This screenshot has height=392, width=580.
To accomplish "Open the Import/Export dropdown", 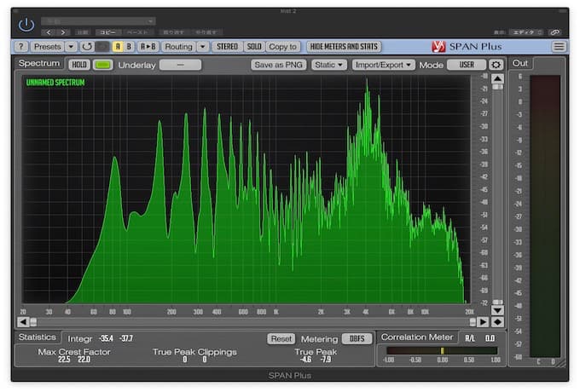I will tap(383, 65).
